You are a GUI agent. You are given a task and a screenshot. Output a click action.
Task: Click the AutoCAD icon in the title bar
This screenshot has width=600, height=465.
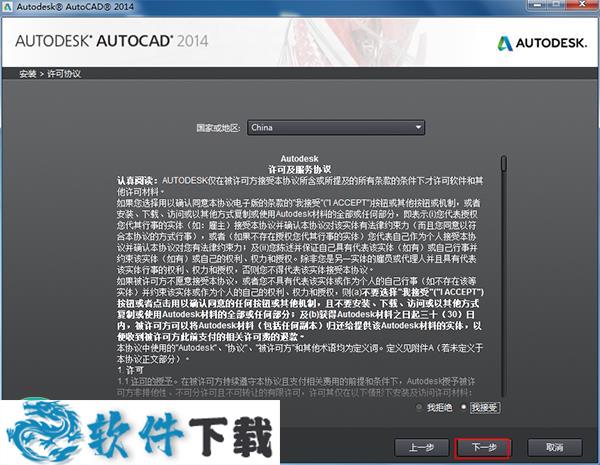coord(7,6)
